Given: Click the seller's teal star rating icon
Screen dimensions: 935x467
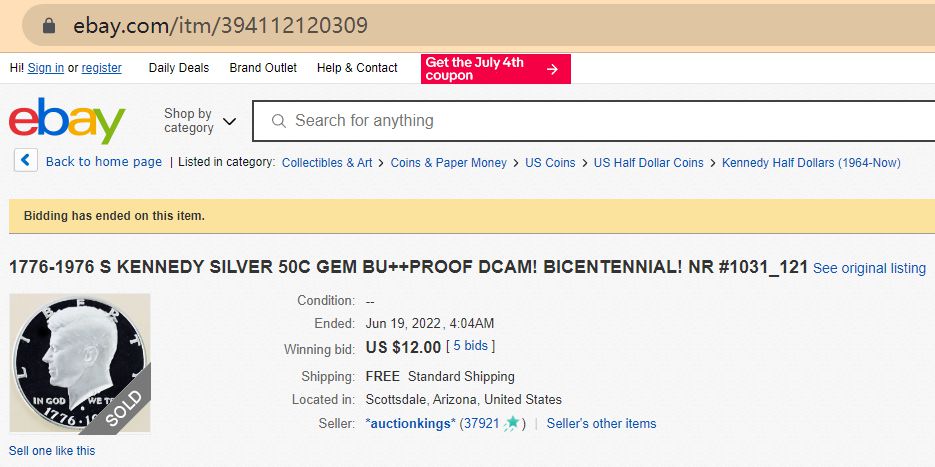Looking at the screenshot, I should (x=512, y=423).
